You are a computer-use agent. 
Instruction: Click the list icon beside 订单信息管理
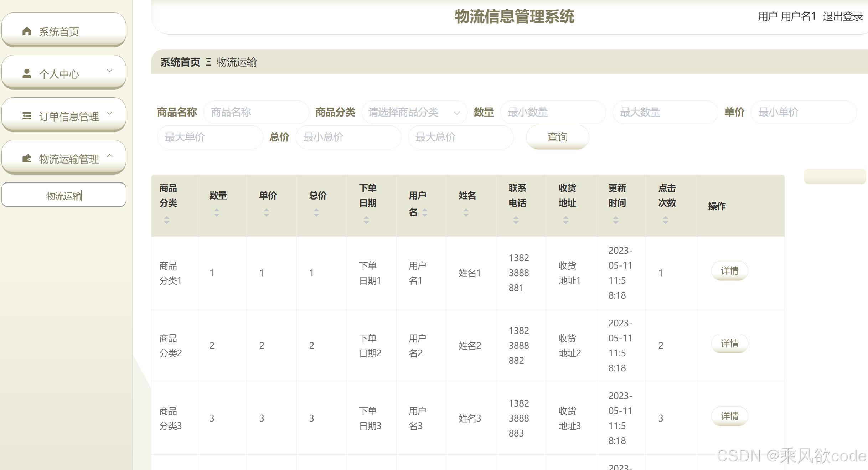27,116
